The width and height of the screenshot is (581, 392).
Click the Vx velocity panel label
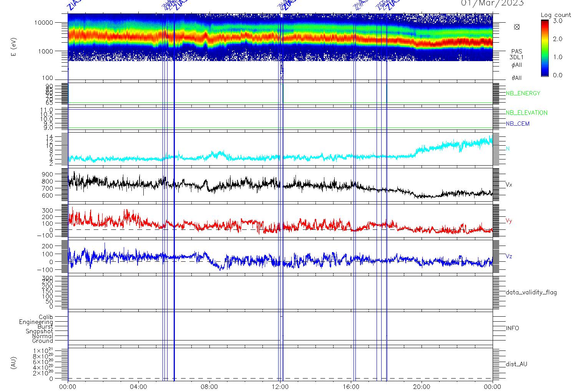point(509,185)
